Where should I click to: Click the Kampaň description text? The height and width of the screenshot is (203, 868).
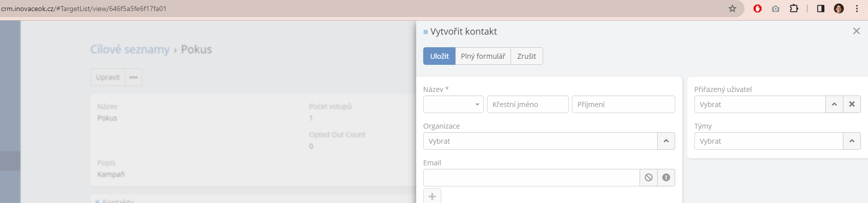[111, 174]
